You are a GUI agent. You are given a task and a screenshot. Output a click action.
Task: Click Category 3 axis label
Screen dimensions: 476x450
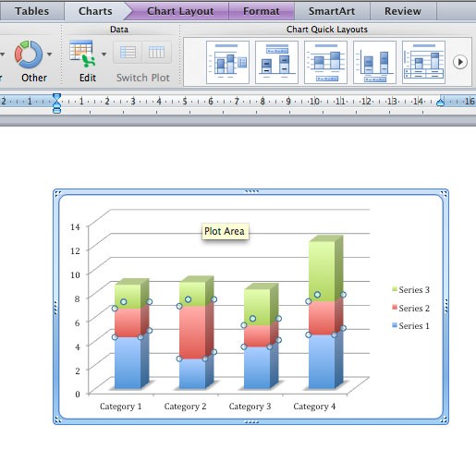point(250,407)
